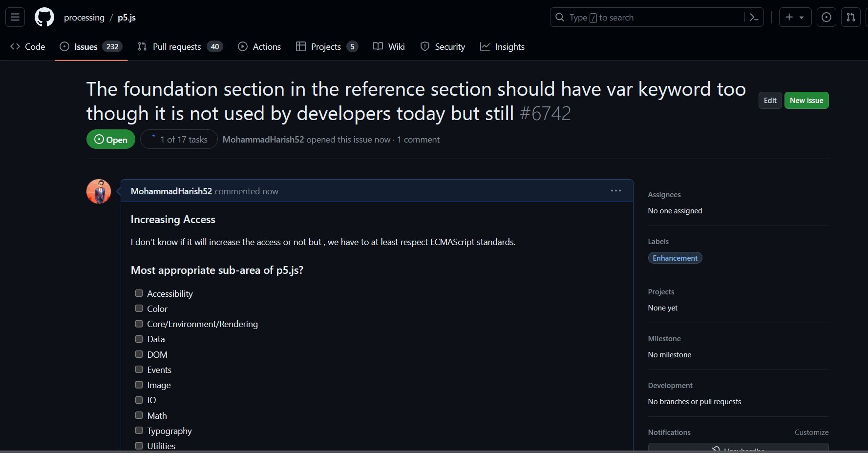Open MohammadHarish52's avatar image
The image size is (868, 453).
pos(99,191)
